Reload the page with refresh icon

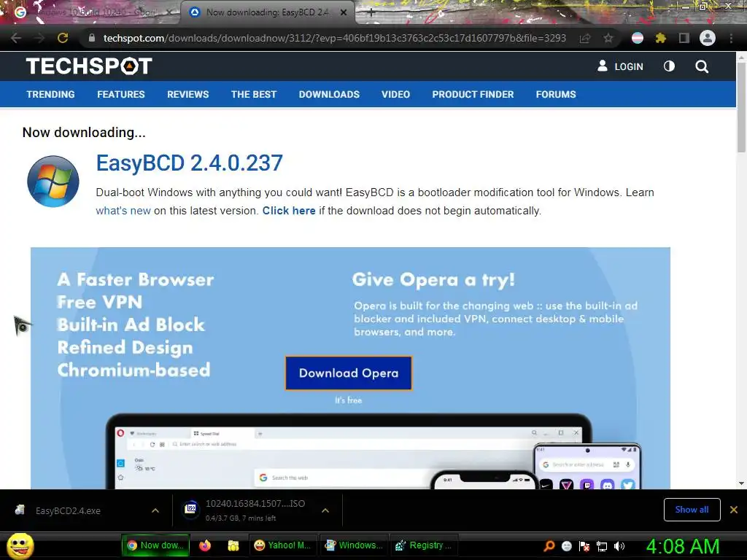tap(63, 38)
